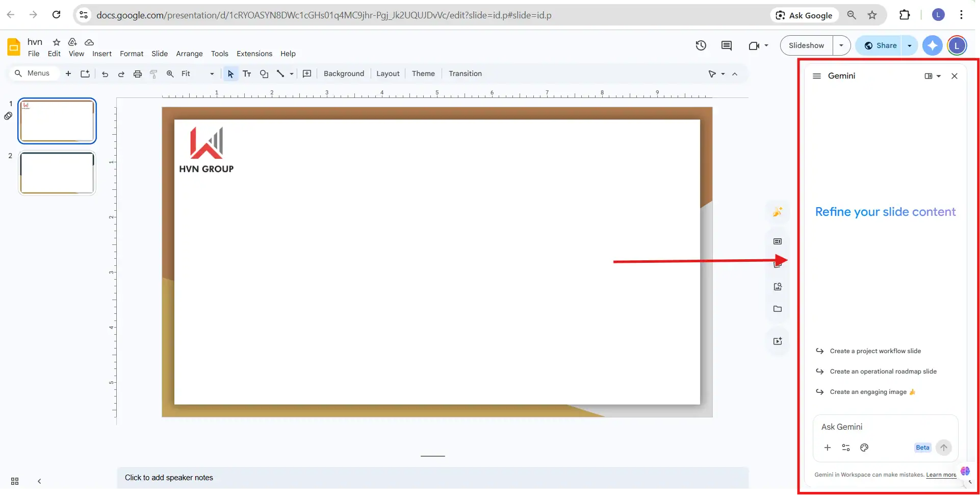The height and width of the screenshot is (495, 980).
Task: Print the presentation
Action: 137,73
